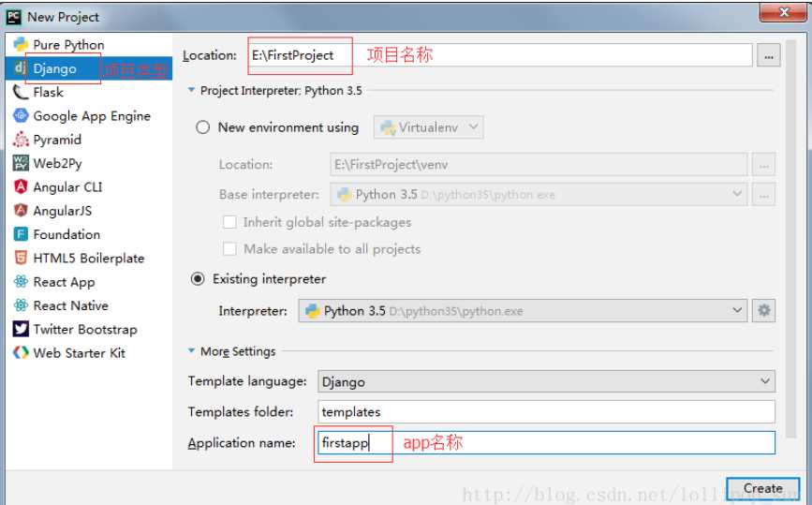
Task: Pick Pyramid project type
Action: (x=89, y=140)
